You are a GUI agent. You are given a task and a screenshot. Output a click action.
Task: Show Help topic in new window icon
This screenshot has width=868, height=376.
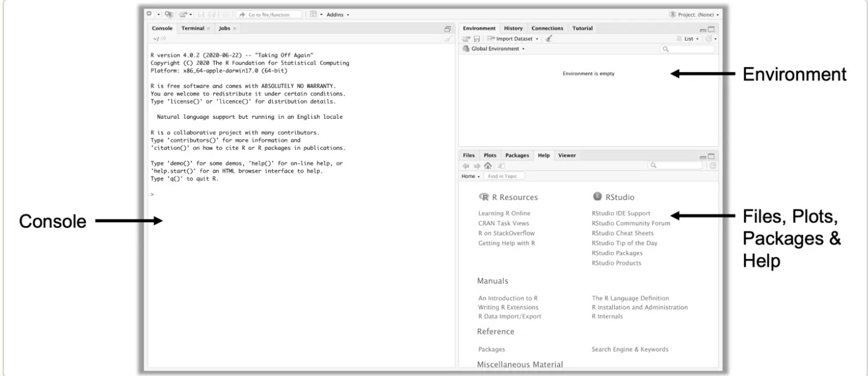[x=502, y=166]
